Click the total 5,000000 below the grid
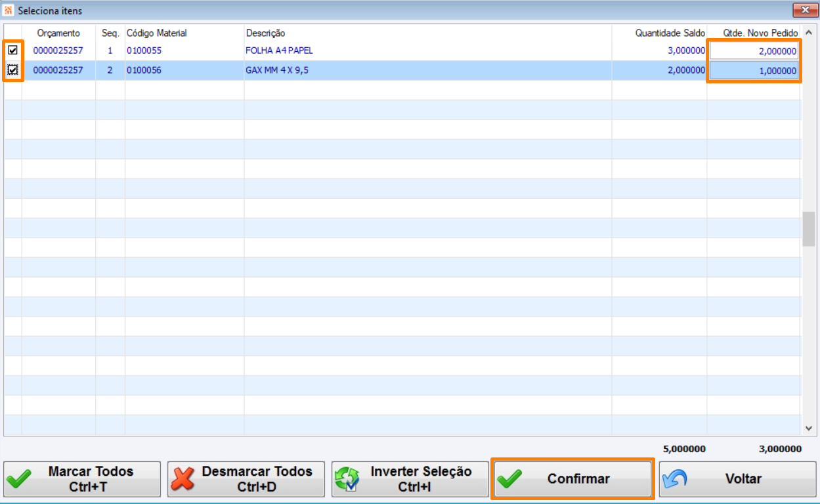Image resolution: width=820 pixels, height=504 pixels. pos(685,450)
